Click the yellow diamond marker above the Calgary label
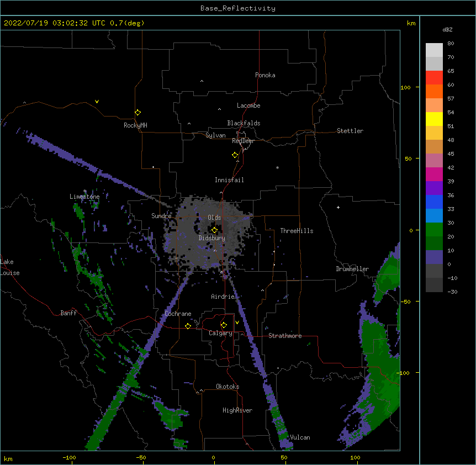Screen dimensions: 476x465 point(224,325)
